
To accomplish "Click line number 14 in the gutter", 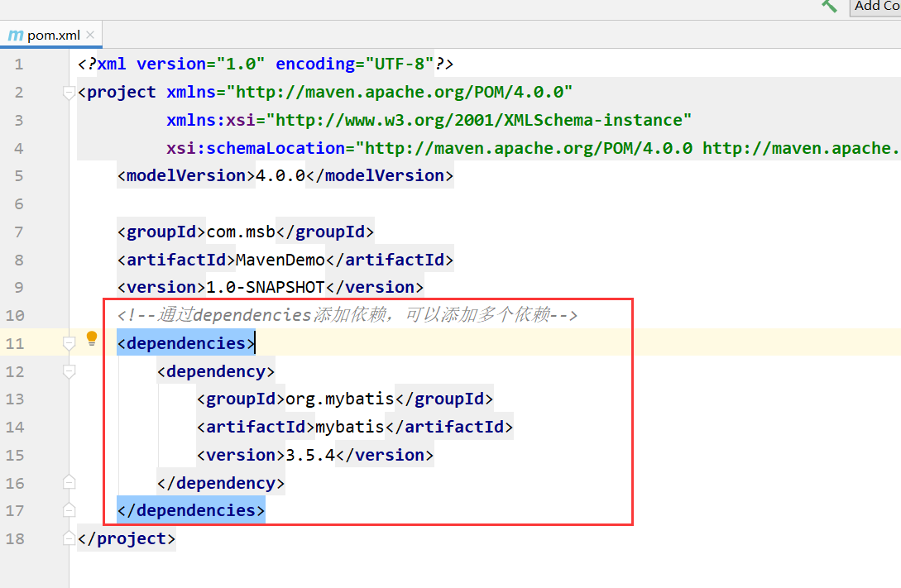I will point(15,428).
